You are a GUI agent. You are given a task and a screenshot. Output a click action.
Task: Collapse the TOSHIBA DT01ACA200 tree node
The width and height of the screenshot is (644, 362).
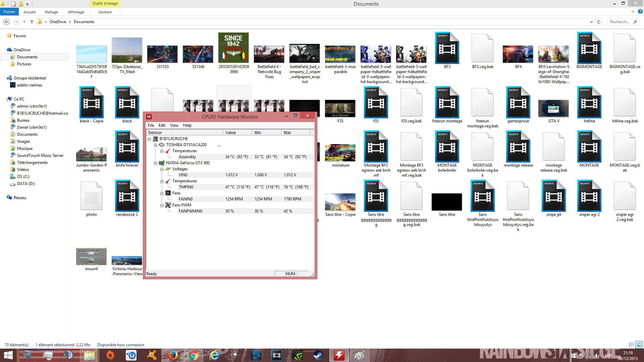click(155, 145)
